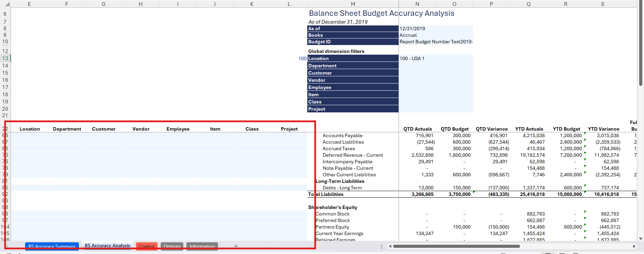Click the sheet tab scroll chevron
This screenshot has height=254, width=644.
7,246
